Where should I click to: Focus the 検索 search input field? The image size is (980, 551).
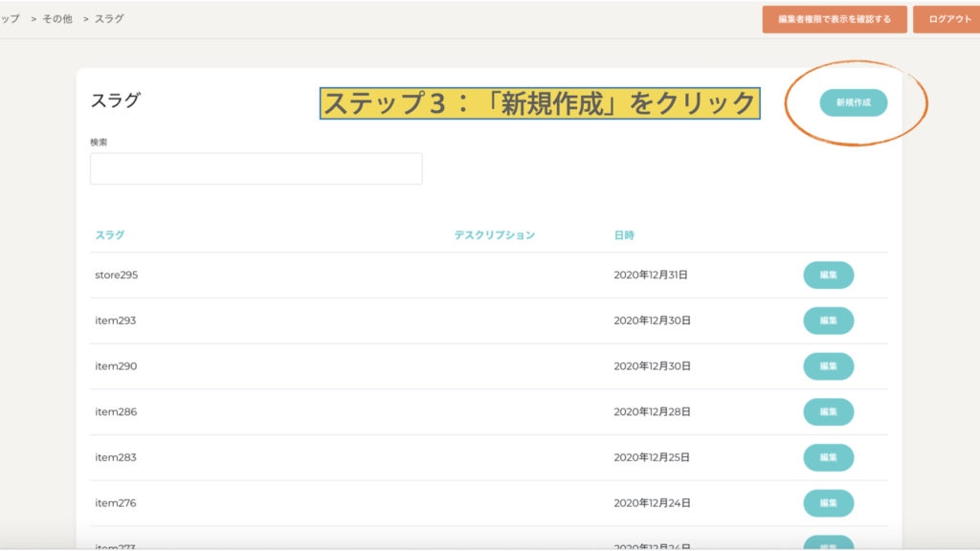(x=256, y=168)
